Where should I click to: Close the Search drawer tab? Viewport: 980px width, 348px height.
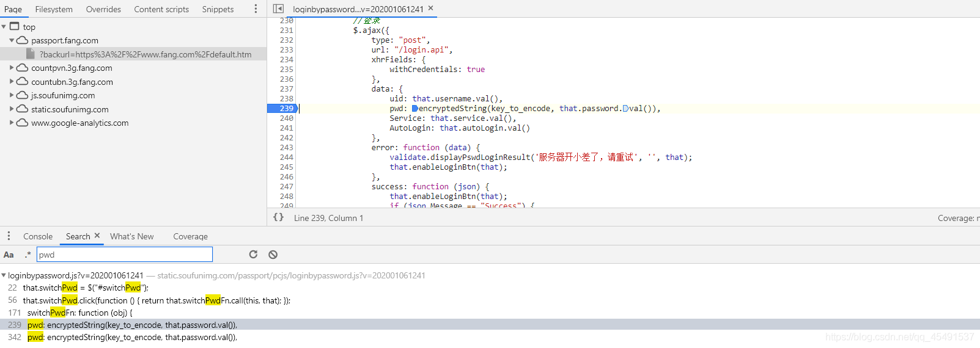coord(97,236)
